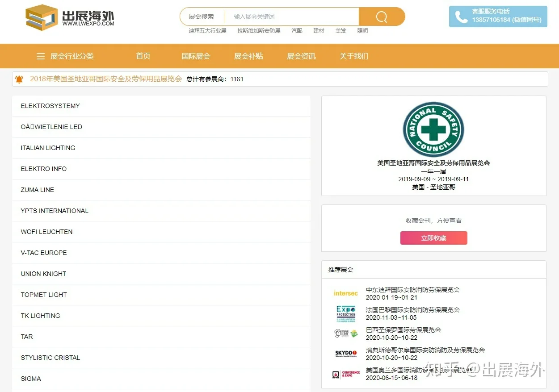The width and height of the screenshot is (559, 392).
Task: Open the 国际展会 menu item
Action: click(196, 56)
